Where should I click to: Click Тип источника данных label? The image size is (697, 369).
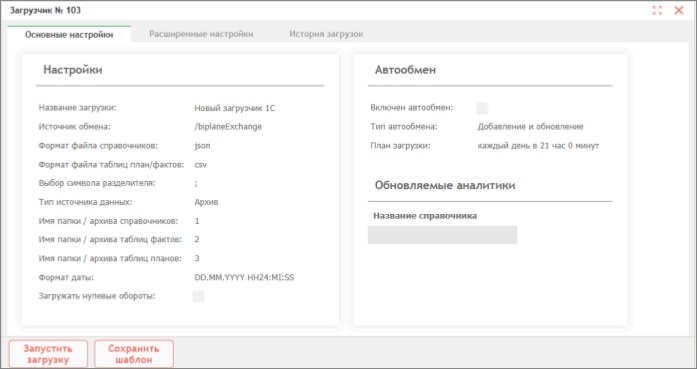point(85,202)
